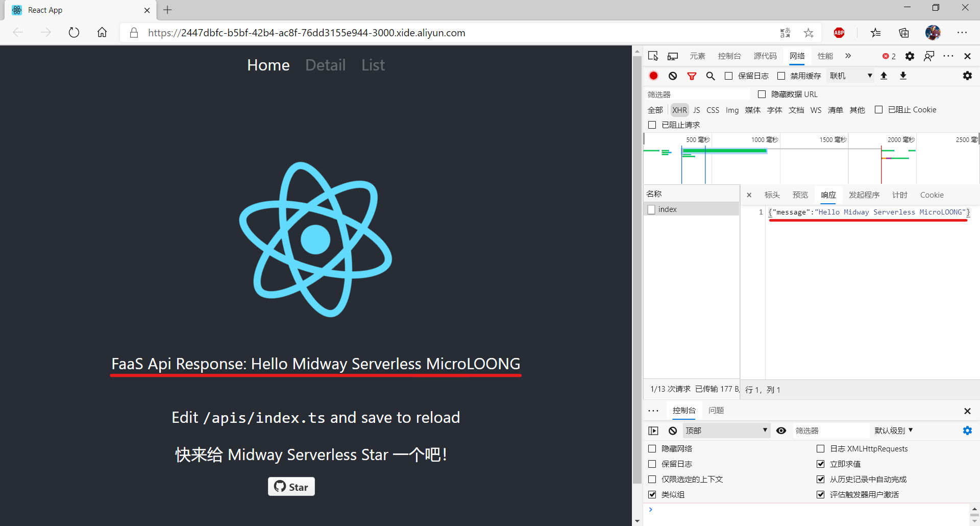Open the 联机 throttling dropdown
980x526 pixels.
click(x=850, y=76)
